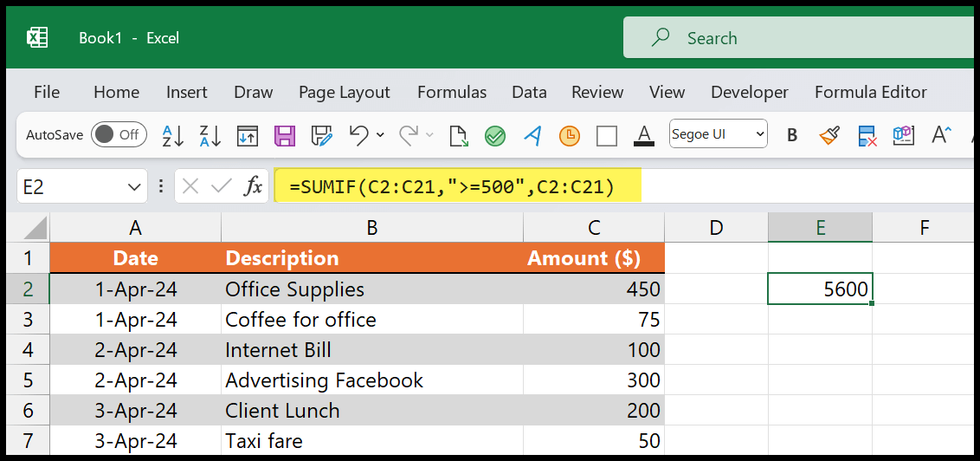Click the Bold B button
Screen dimensions: 980x461
click(x=792, y=135)
